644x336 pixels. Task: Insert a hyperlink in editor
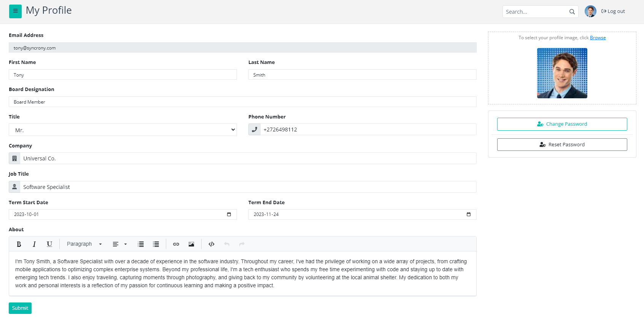point(176,244)
